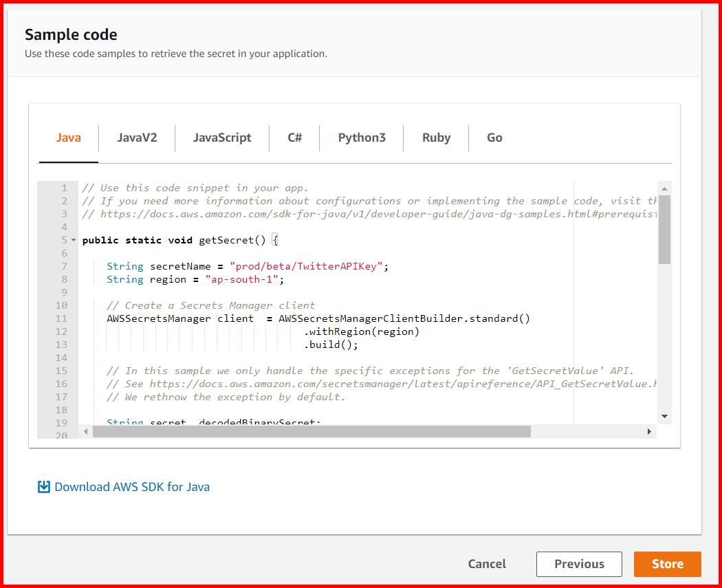
Task: Click line number 7 in the code editor
Action: 63,266
